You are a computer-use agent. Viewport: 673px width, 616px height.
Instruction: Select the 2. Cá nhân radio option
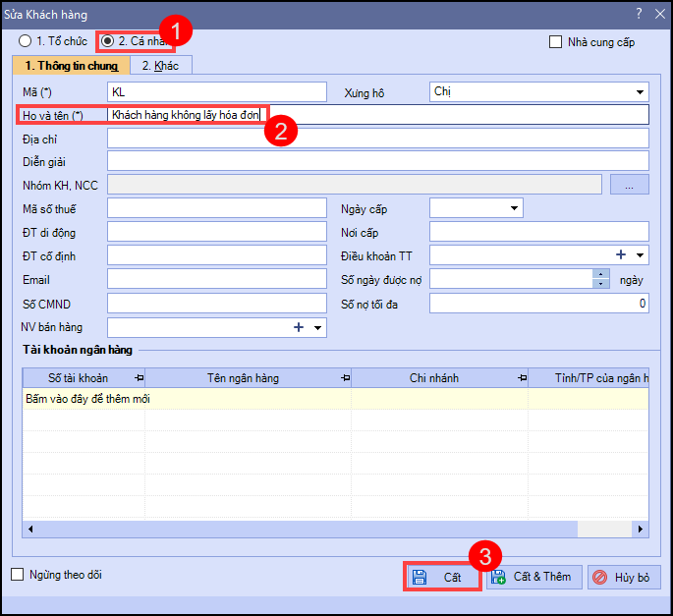[x=107, y=42]
